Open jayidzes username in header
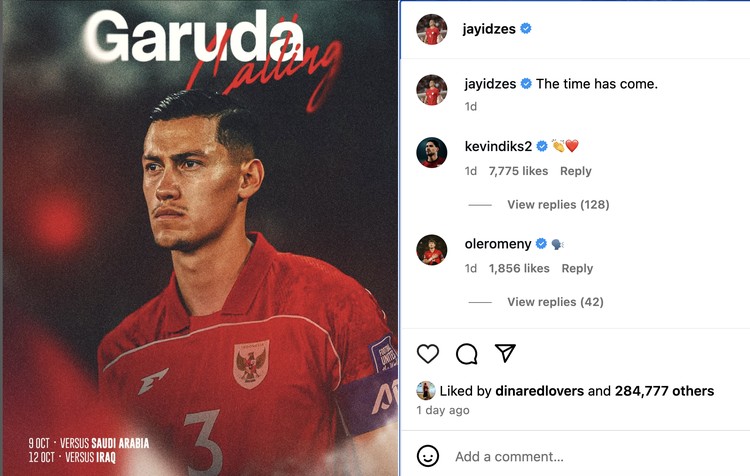750x476 pixels. tap(489, 29)
